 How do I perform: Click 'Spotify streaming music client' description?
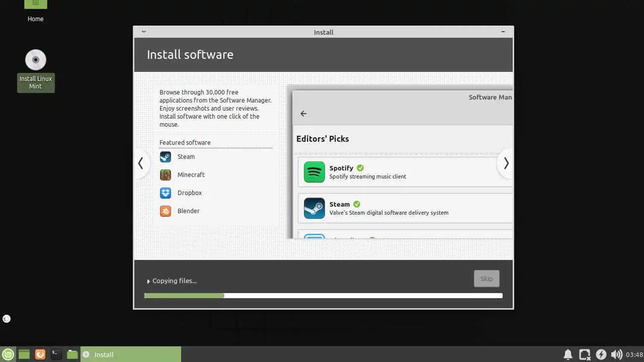[368, 176]
